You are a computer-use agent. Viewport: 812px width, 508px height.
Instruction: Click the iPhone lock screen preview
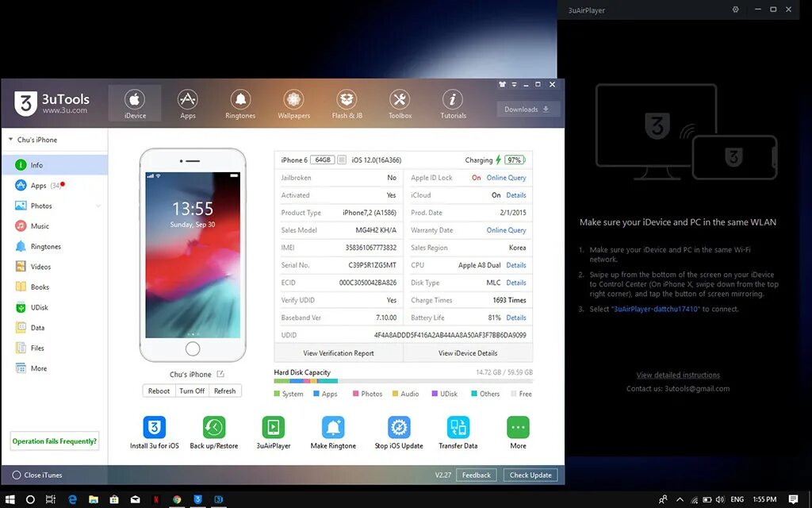(193, 255)
